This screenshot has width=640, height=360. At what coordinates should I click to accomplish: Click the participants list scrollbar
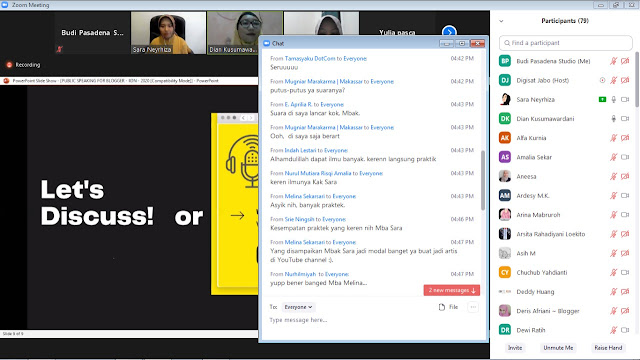point(637,80)
